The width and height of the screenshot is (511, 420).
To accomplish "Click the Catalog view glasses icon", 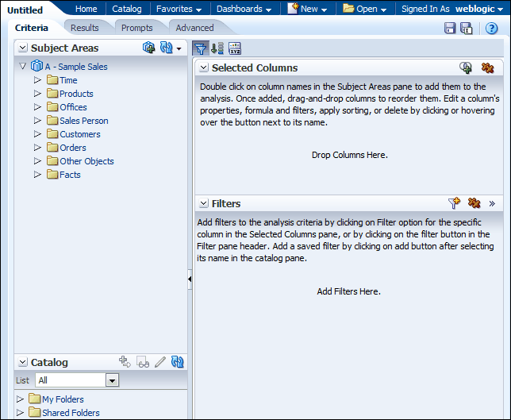I will pyautogui.click(x=143, y=362).
